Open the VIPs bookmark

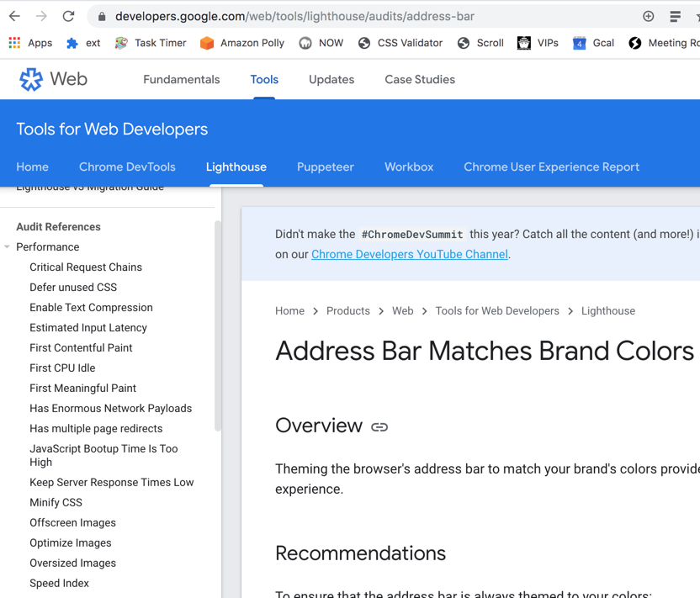538,43
